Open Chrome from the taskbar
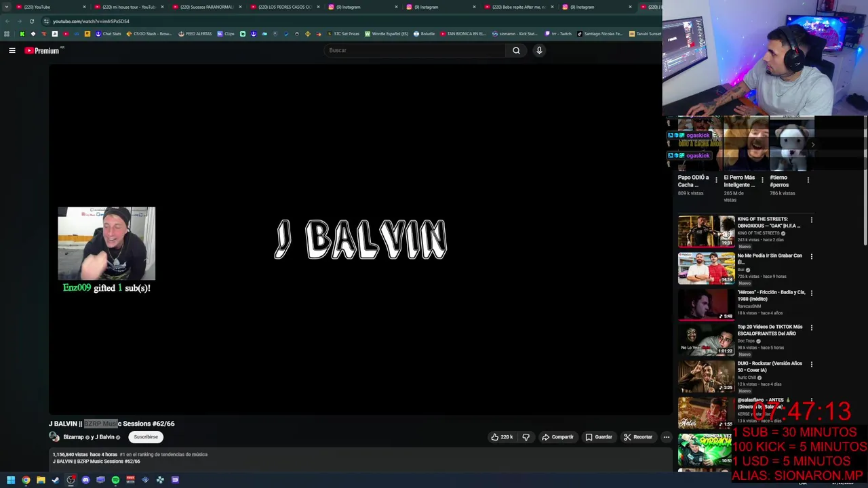This screenshot has width=868, height=488. [x=26, y=480]
